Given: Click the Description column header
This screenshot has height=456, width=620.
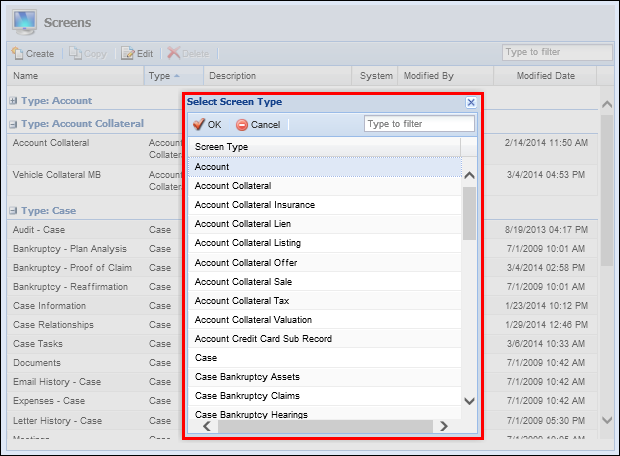Looking at the screenshot, I should [x=277, y=76].
